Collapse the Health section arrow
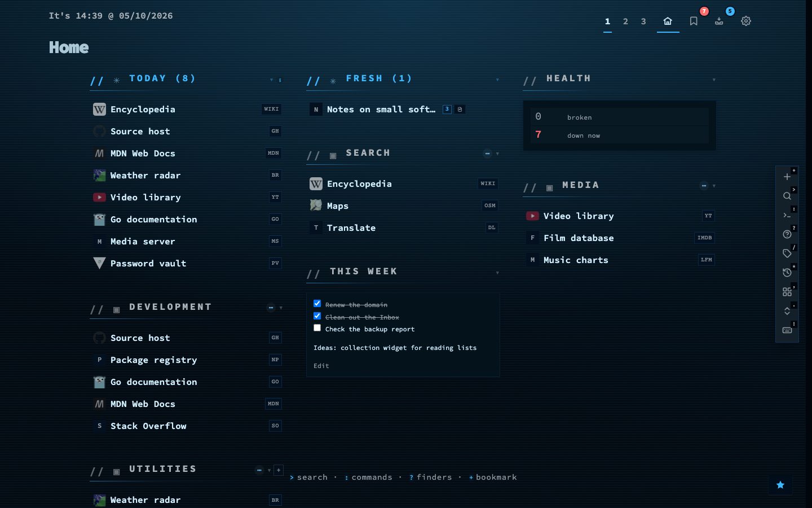This screenshot has width=812, height=508. (x=714, y=80)
